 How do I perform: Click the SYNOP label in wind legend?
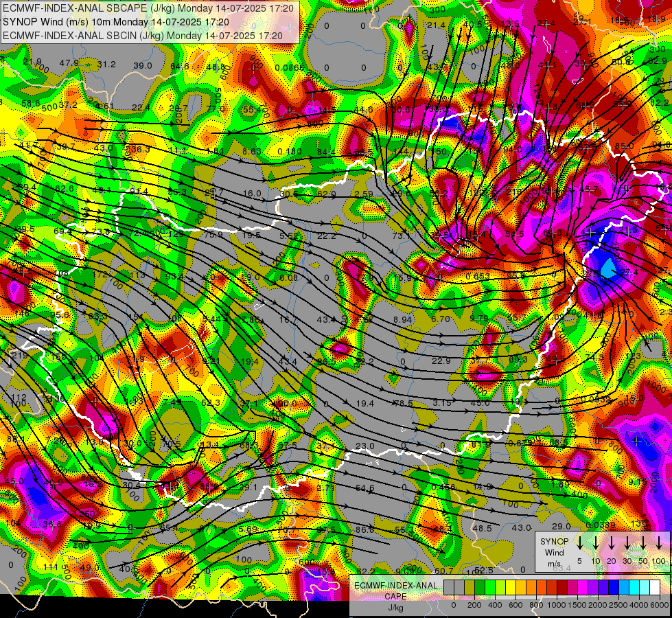(555, 541)
